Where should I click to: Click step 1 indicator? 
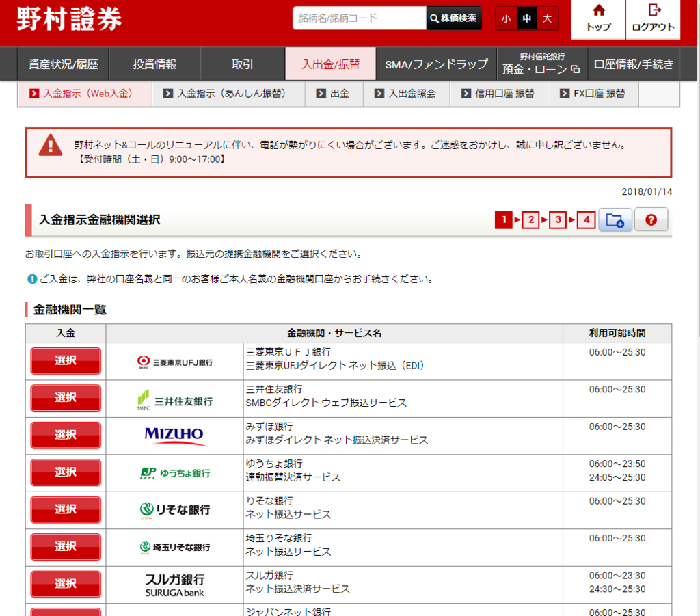click(504, 219)
